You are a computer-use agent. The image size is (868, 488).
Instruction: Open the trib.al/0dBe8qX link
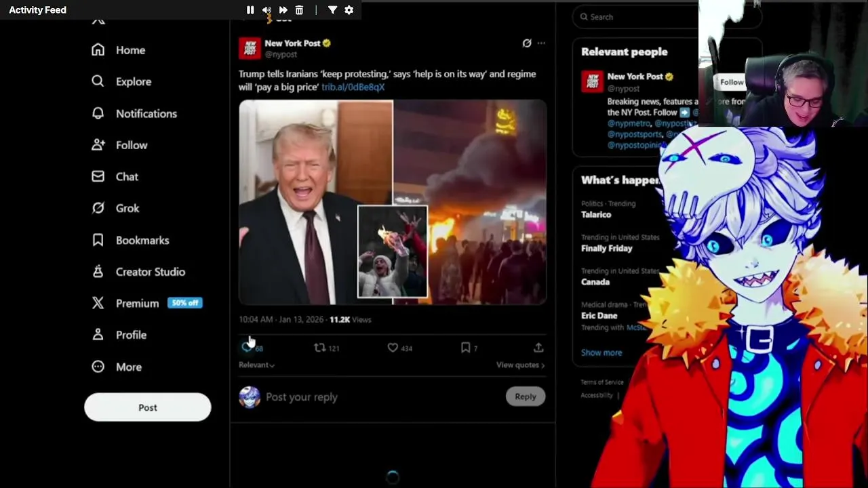point(353,87)
